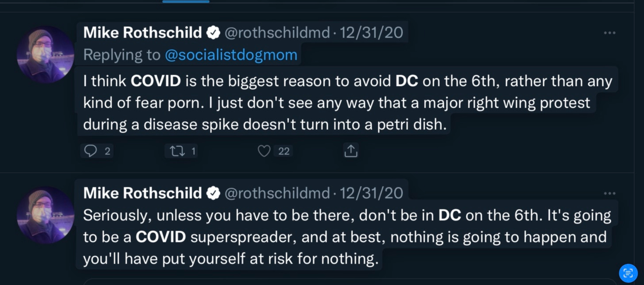Screen dimensions: 644x285
Task: Open the profile avatar beside the first tweet
Action: (x=45, y=54)
